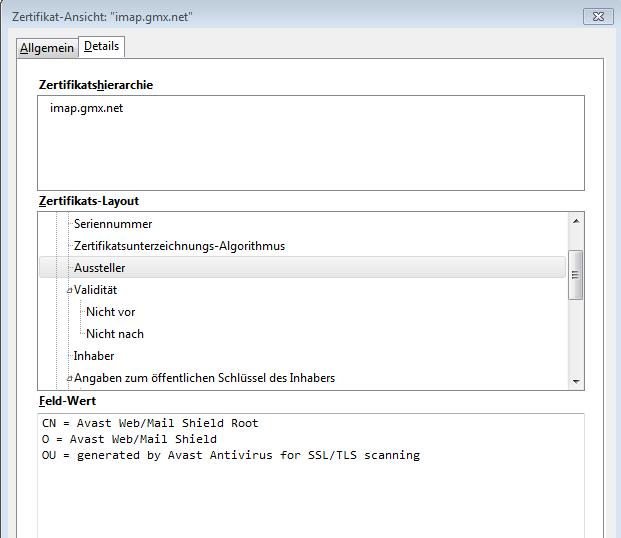Click the Zertifikats-Layout scrollbar thumb

(575, 274)
